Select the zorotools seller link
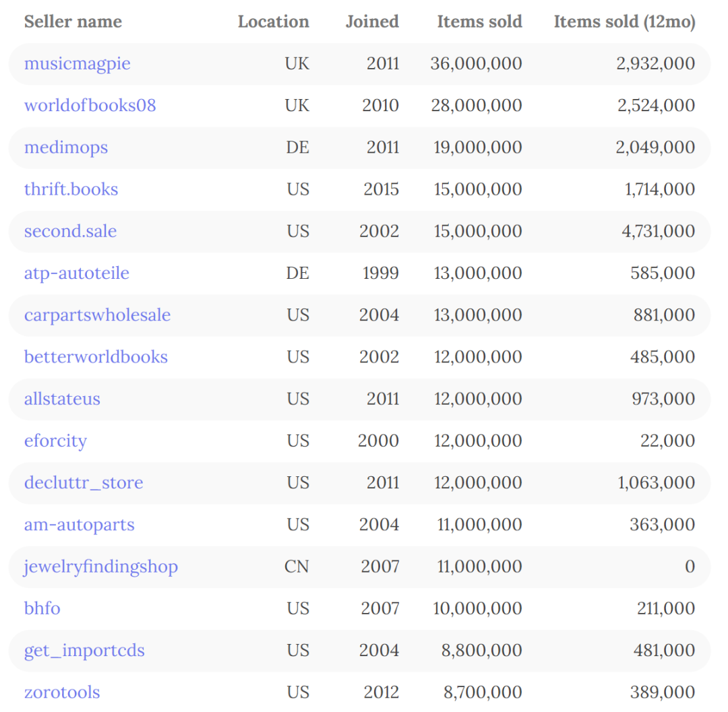728x712 pixels. tap(62, 692)
